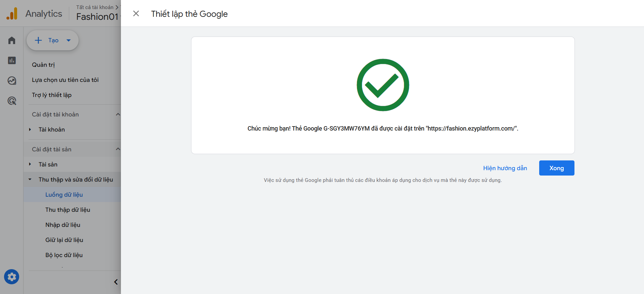
Task: Close the Thiết lập thẻ Google panel
Action: click(x=136, y=13)
